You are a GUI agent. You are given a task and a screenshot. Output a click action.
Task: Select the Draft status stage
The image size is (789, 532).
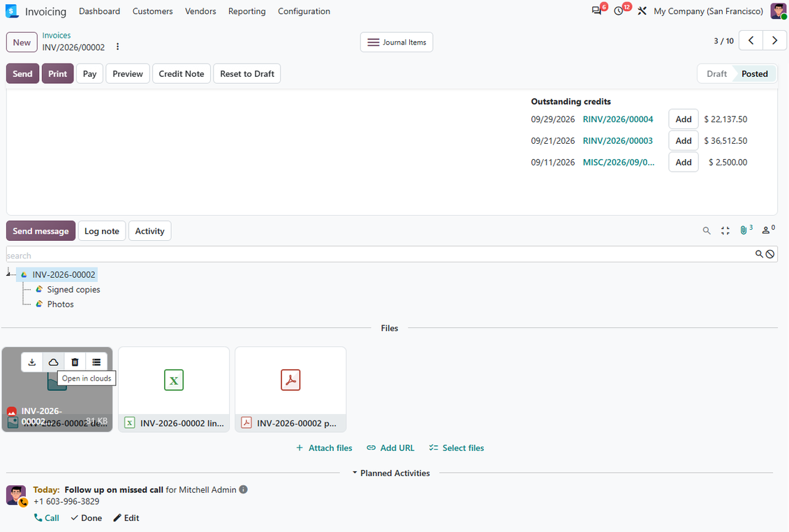tap(716, 73)
